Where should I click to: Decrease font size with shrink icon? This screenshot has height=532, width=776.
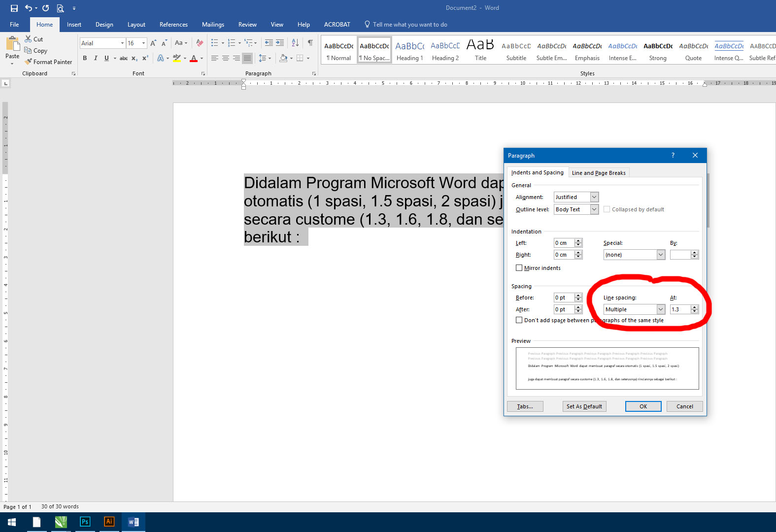(164, 43)
